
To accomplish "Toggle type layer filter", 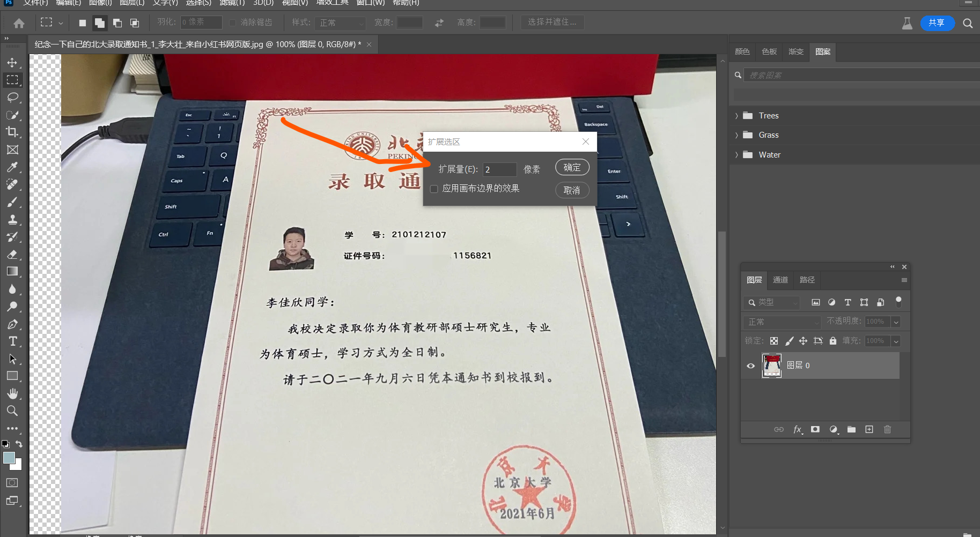I will [x=848, y=302].
